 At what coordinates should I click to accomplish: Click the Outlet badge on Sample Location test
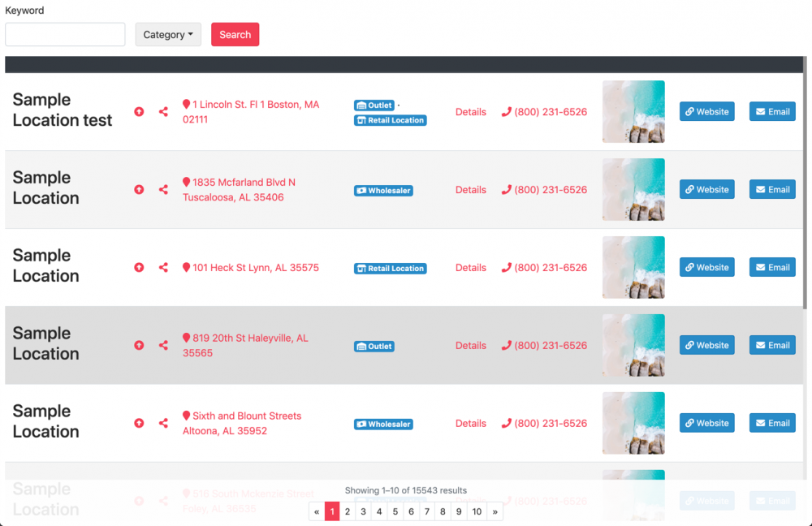point(374,104)
